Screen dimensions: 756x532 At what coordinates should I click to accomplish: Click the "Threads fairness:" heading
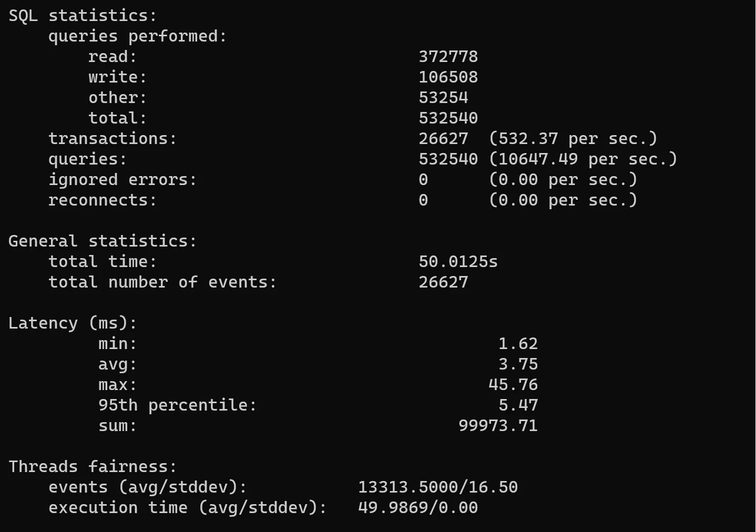coord(93,467)
